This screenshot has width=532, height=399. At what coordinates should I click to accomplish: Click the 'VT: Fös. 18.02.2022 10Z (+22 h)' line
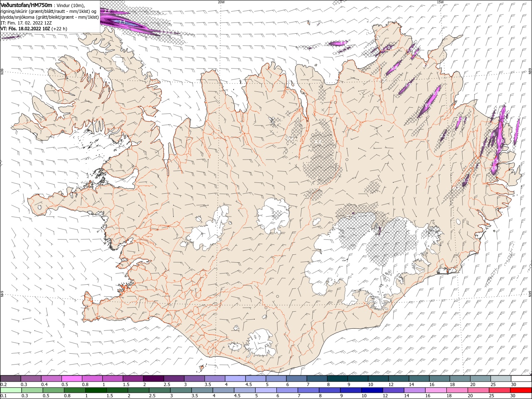pos(34,29)
